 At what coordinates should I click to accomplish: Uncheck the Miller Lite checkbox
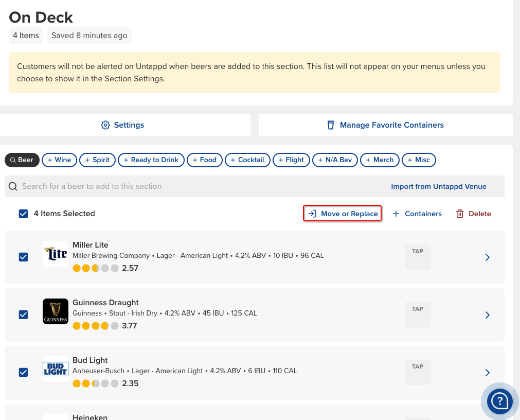coord(23,257)
